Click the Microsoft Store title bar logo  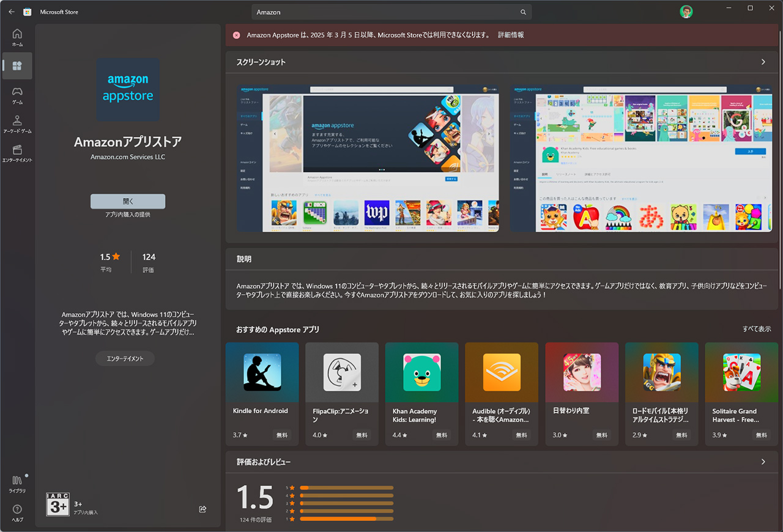28,12
